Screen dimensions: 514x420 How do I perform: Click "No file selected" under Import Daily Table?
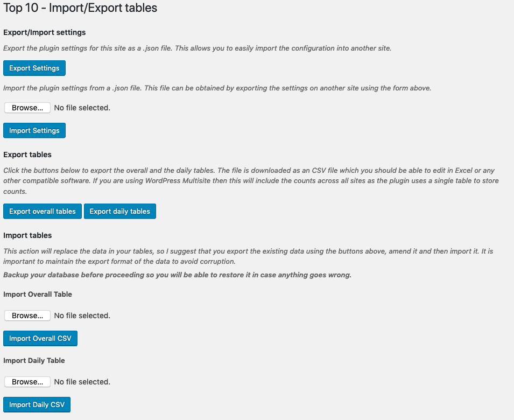click(x=82, y=382)
